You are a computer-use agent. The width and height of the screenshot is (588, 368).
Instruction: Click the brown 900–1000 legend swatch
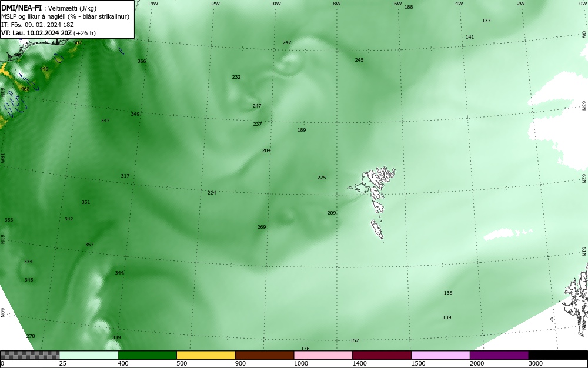click(x=265, y=355)
